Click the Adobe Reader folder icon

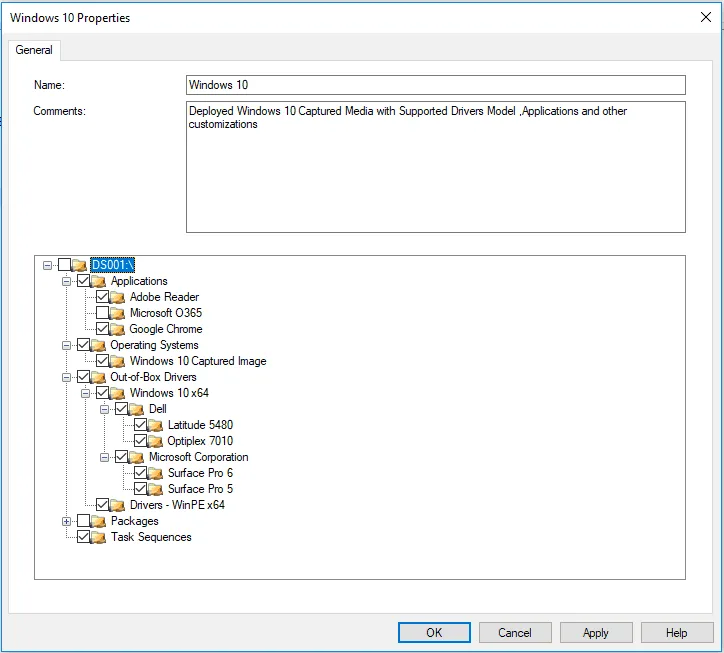point(117,297)
